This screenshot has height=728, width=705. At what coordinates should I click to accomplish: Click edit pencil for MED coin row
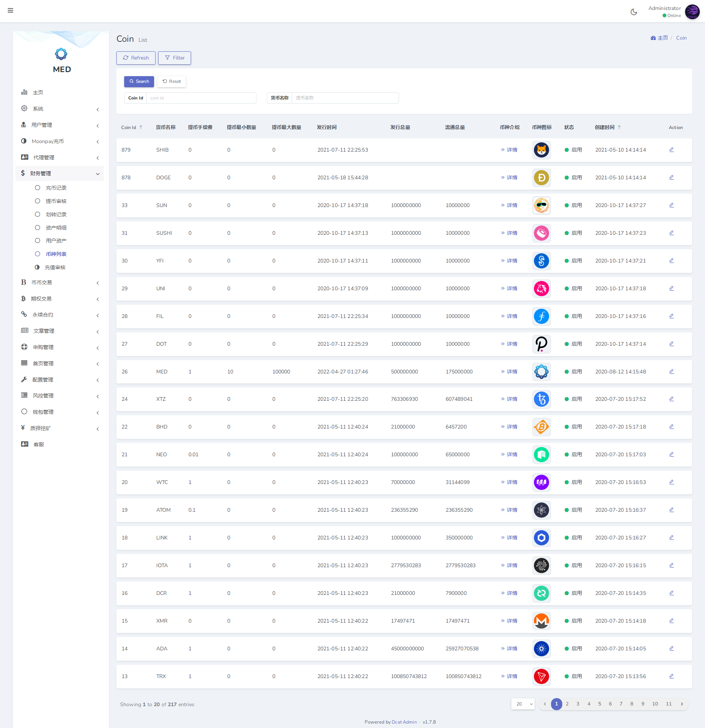point(671,372)
